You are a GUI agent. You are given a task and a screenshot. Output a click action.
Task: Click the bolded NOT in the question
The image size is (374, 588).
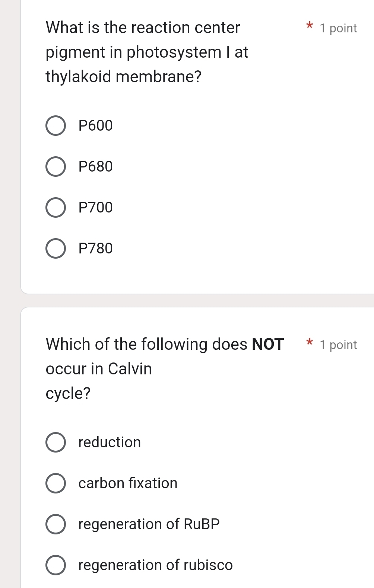click(x=268, y=344)
